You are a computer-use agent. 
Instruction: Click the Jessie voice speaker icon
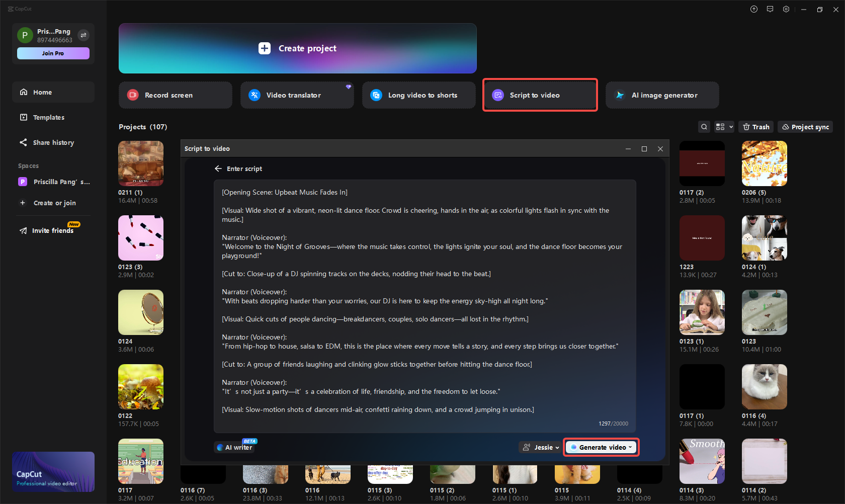pyautogui.click(x=527, y=447)
